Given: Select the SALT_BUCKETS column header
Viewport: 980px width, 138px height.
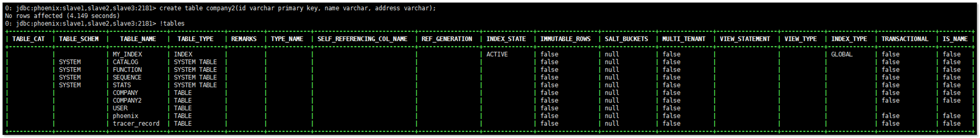Looking at the screenshot, I should (626, 39).
